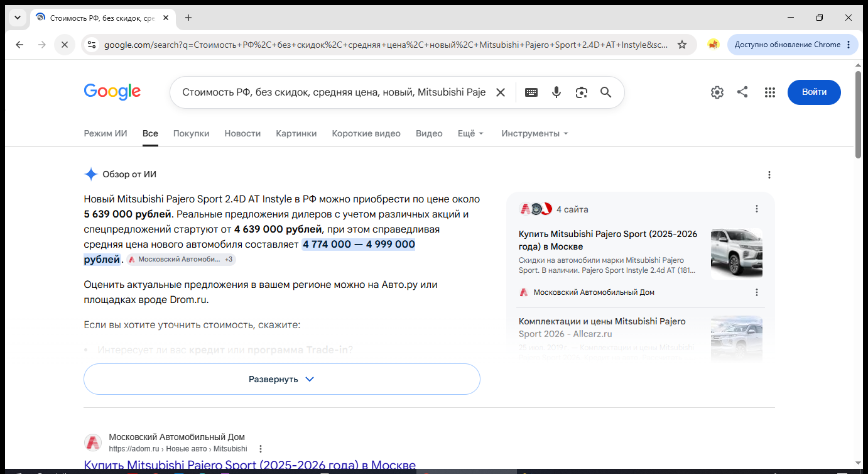Switch to Новости tab
868x474 pixels.
click(x=242, y=133)
